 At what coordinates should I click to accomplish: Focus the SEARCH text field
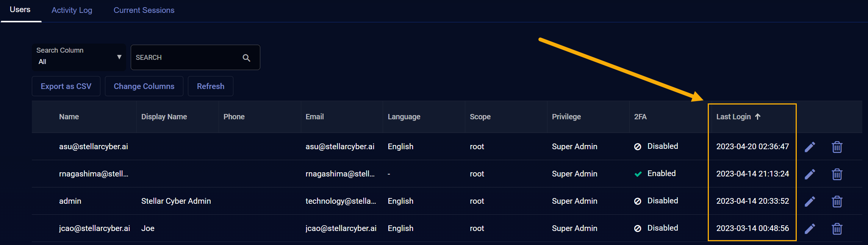coord(186,58)
